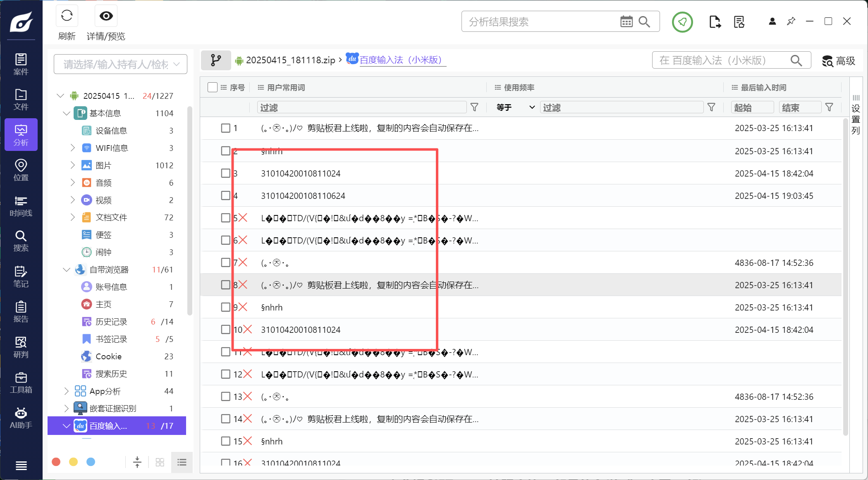Open the calendar icon in search bar
The width and height of the screenshot is (868, 480).
pos(626,21)
